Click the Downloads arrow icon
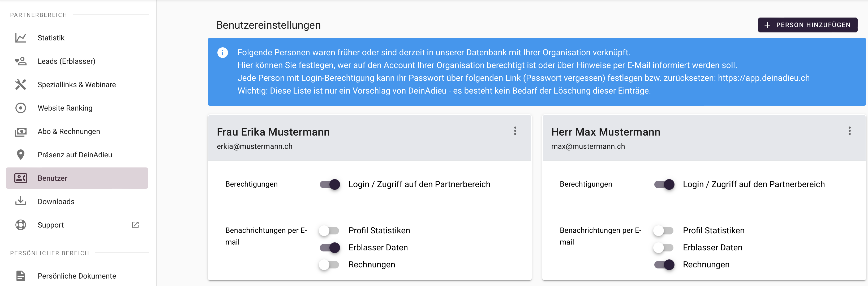This screenshot has height=286, width=868. pyautogui.click(x=20, y=201)
